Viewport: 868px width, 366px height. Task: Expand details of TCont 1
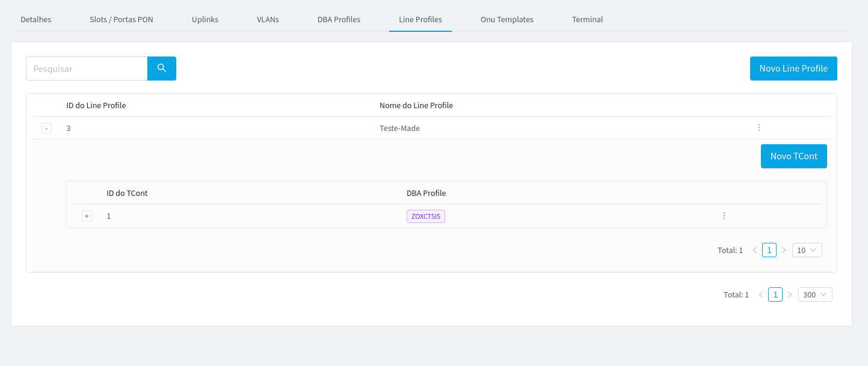tap(87, 215)
